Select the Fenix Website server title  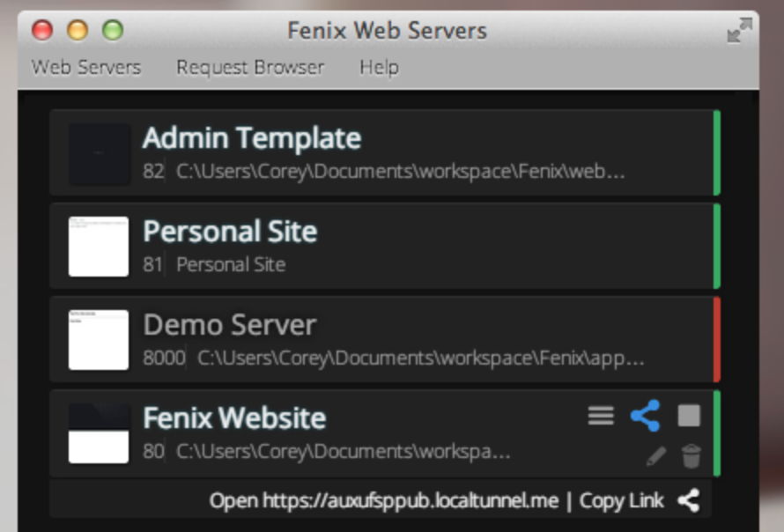(x=234, y=418)
